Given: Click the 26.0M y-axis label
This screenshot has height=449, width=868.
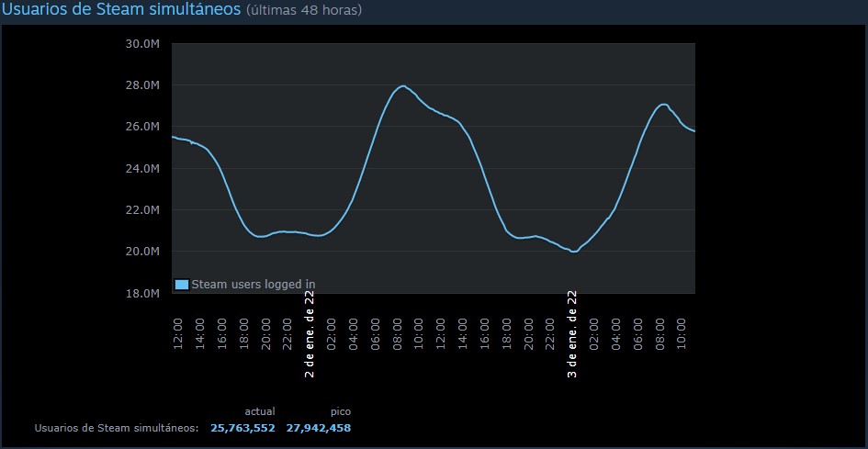Looking at the screenshot, I should click(x=143, y=127).
